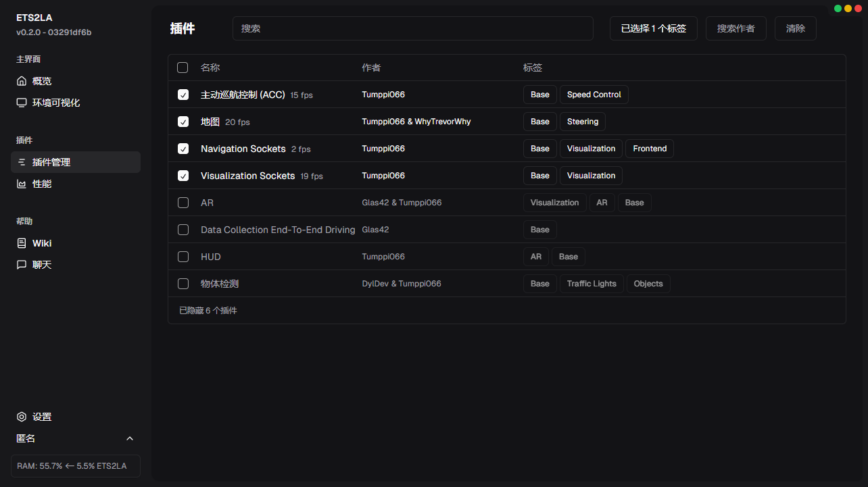Click the Data Collection End-To-End Driving name
The width and height of the screenshot is (868, 487).
[x=278, y=230]
